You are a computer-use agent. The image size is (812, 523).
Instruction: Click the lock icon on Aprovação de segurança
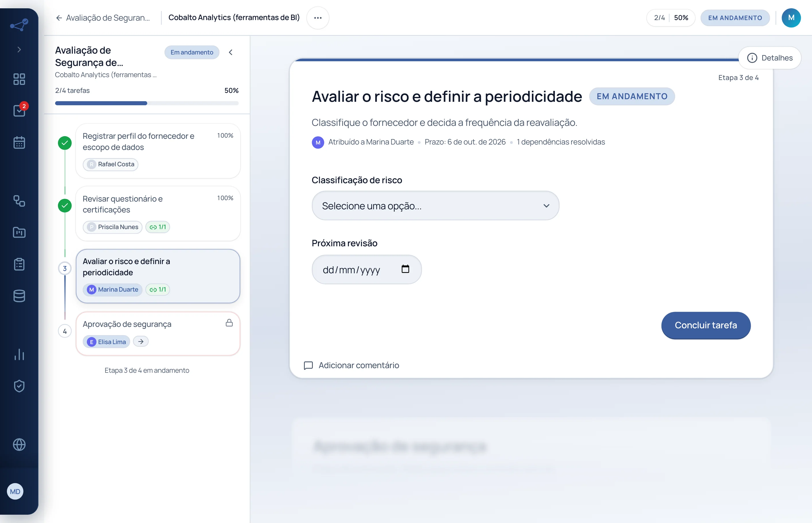229,323
